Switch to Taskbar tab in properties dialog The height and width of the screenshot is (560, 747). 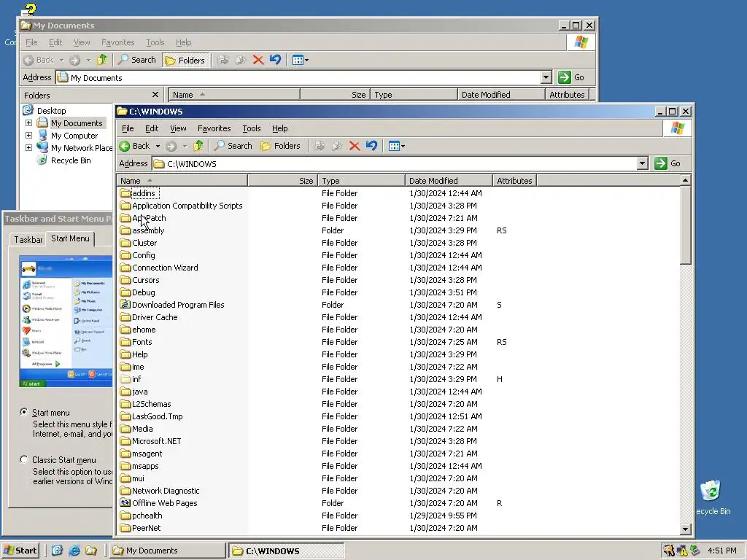pos(28,239)
